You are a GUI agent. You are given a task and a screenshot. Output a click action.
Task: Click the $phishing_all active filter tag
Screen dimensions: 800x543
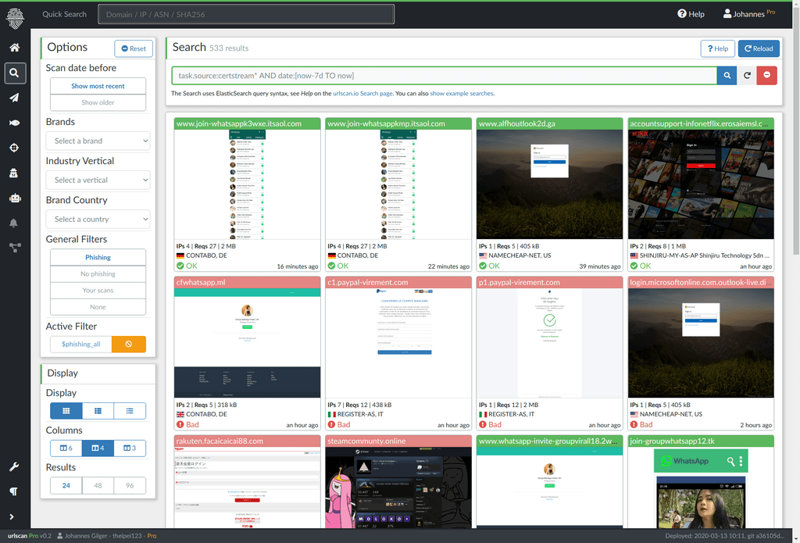click(81, 344)
